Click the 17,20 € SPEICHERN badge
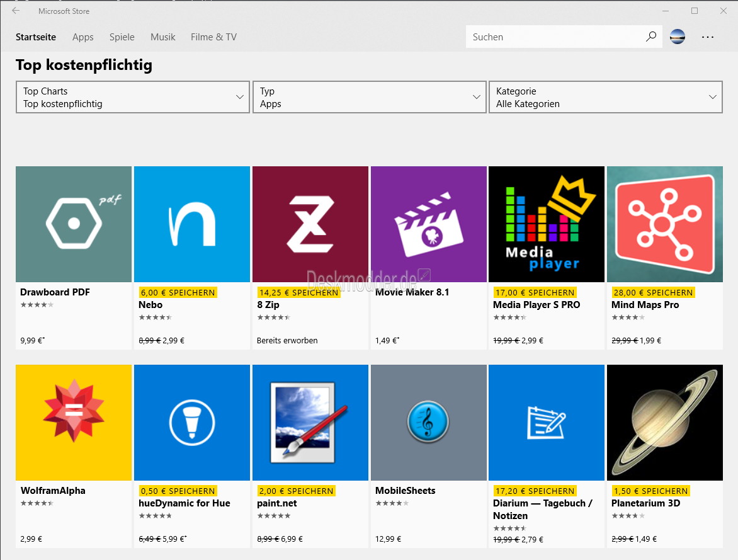The height and width of the screenshot is (560, 738). 535,491
